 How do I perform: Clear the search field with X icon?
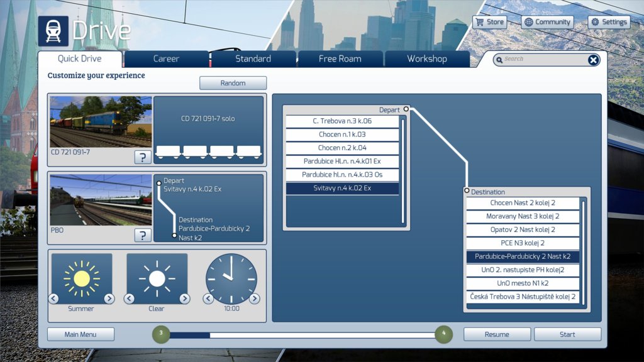(x=593, y=60)
